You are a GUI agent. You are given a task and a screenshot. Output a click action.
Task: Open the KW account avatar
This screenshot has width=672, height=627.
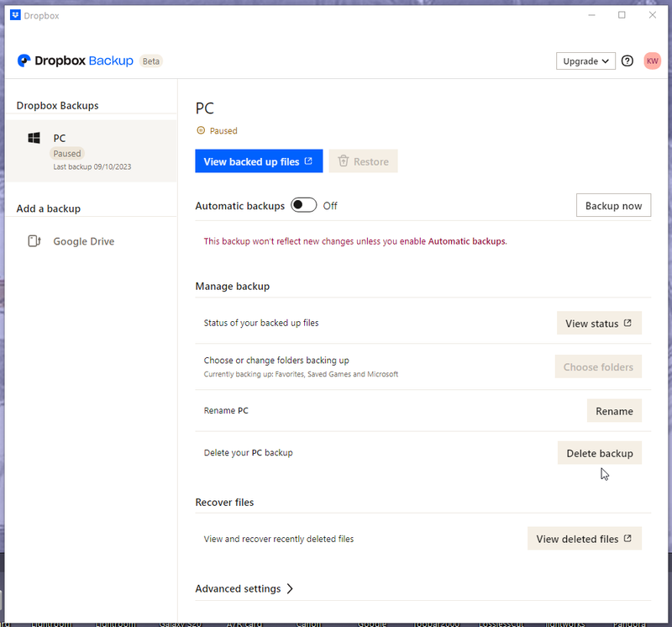653,61
